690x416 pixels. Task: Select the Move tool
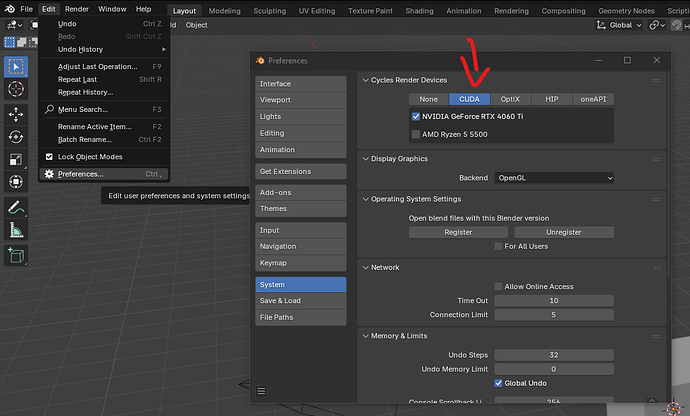(x=16, y=115)
